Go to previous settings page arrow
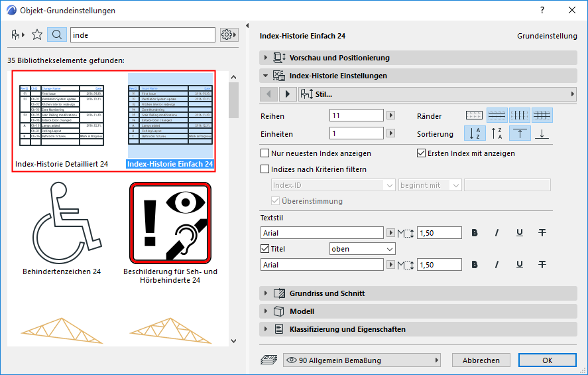 269,94
